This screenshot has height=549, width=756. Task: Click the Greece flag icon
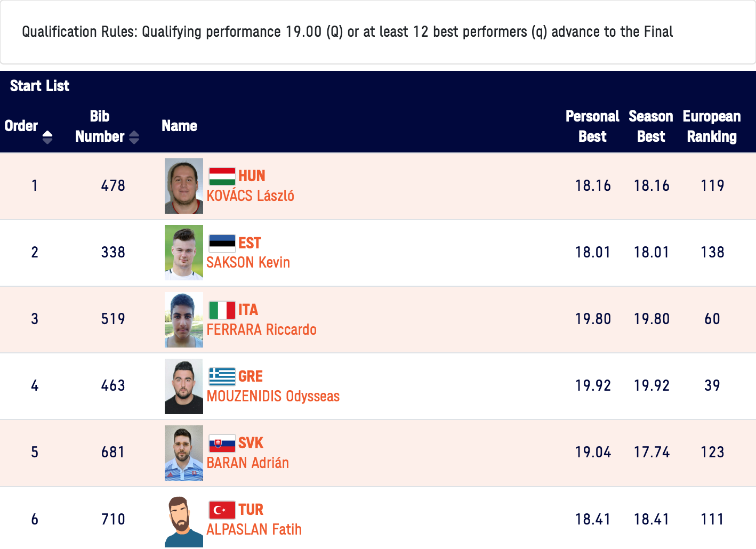pyautogui.click(x=222, y=377)
